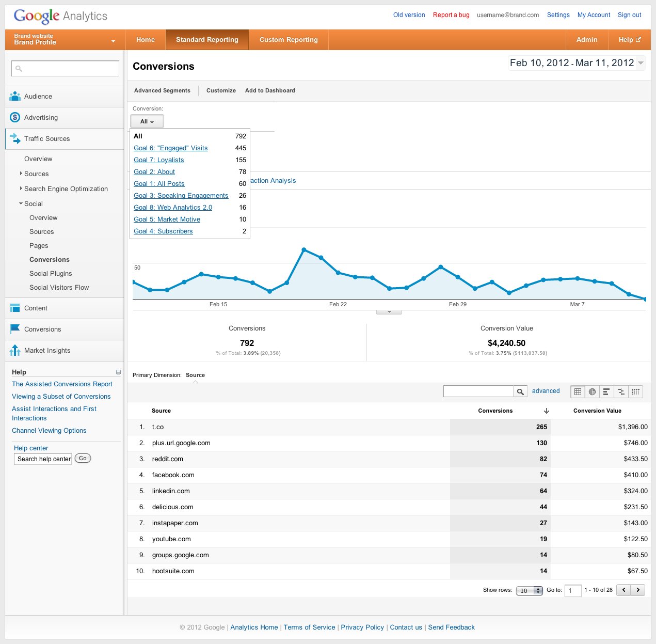Open the Show rows selector
The height and width of the screenshot is (644, 656).
(530, 591)
